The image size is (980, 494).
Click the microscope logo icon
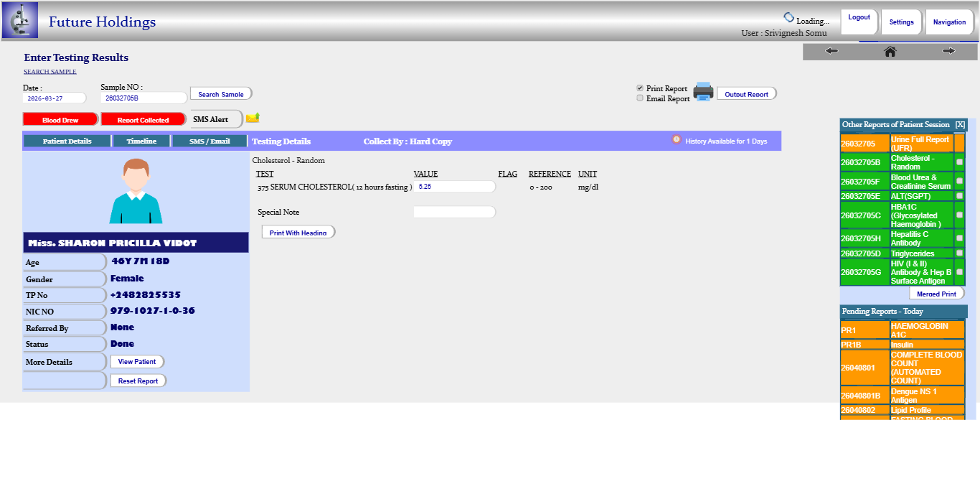pos(20,20)
